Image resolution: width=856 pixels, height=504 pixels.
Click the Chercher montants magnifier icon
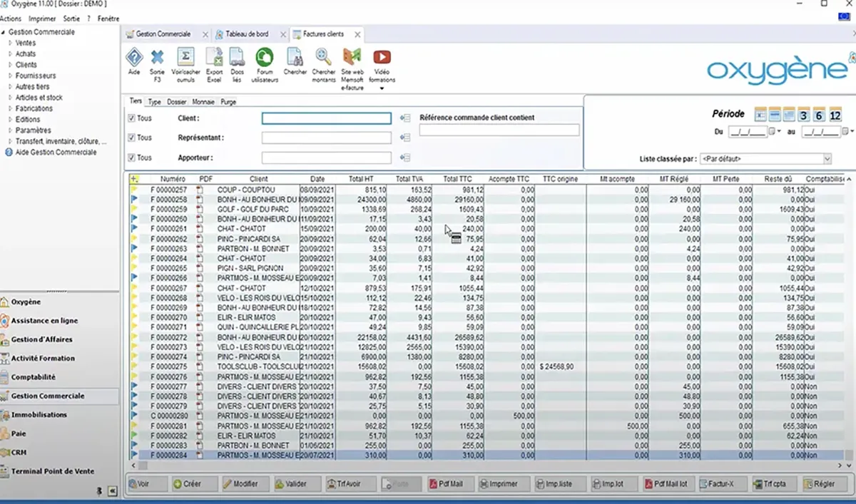(x=324, y=58)
